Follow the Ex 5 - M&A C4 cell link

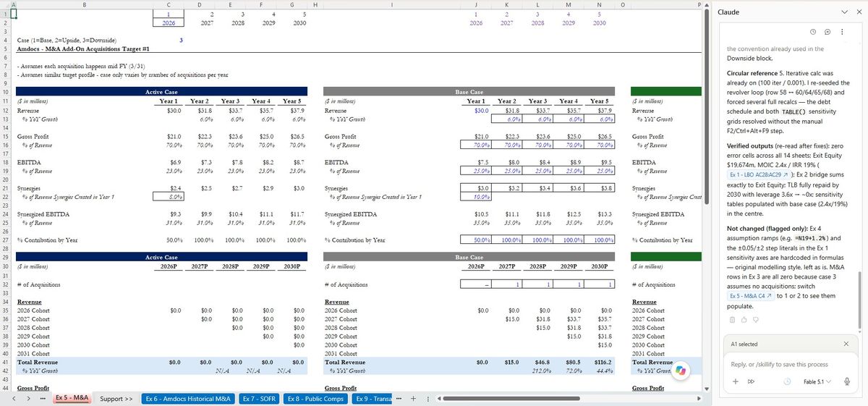coord(751,296)
